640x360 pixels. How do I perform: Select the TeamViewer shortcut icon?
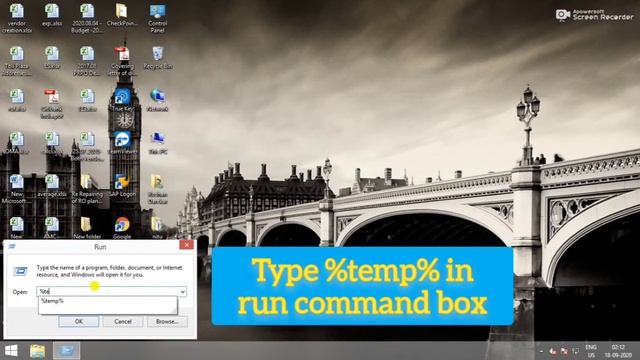coord(122,143)
